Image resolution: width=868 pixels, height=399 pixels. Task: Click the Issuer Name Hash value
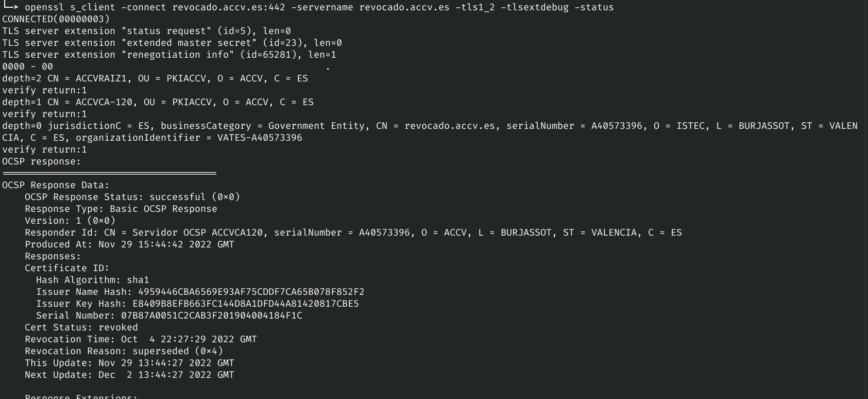pyautogui.click(x=251, y=292)
